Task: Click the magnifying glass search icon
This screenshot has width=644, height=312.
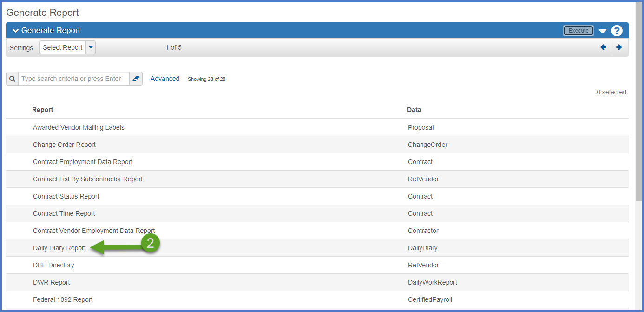Action: [x=13, y=79]
